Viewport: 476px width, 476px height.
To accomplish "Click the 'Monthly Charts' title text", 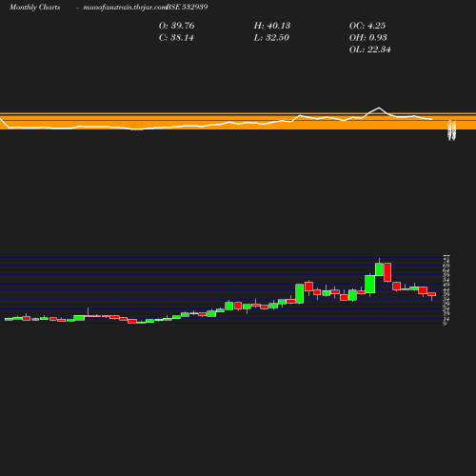I will (34, 7).
